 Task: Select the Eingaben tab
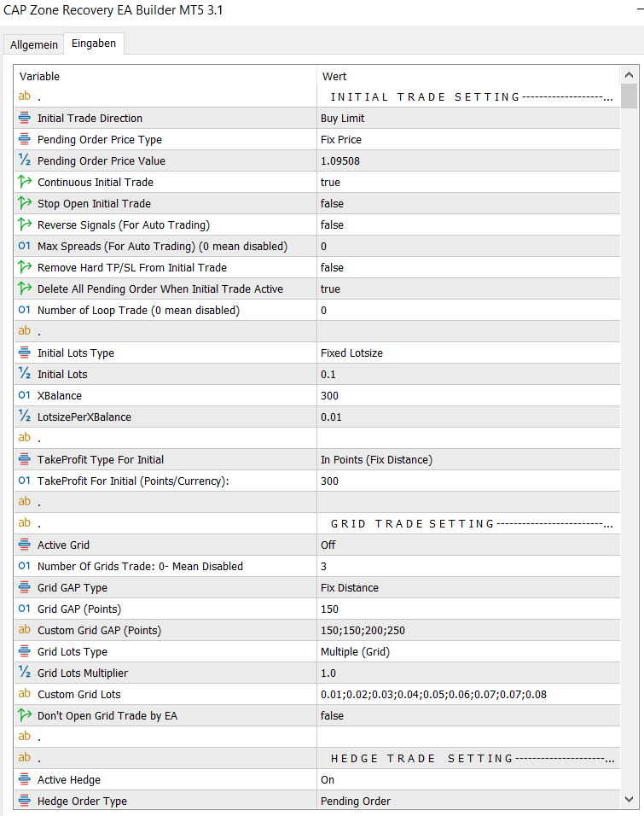94,44
